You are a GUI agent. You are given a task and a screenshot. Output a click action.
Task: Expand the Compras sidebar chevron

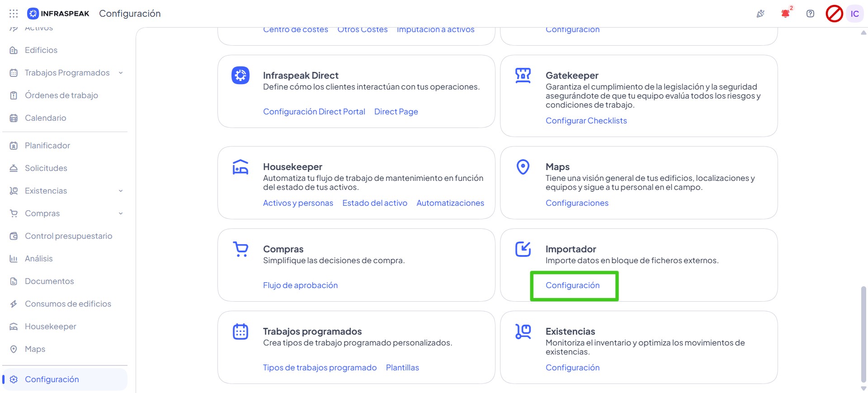click(x=121, y=213)
